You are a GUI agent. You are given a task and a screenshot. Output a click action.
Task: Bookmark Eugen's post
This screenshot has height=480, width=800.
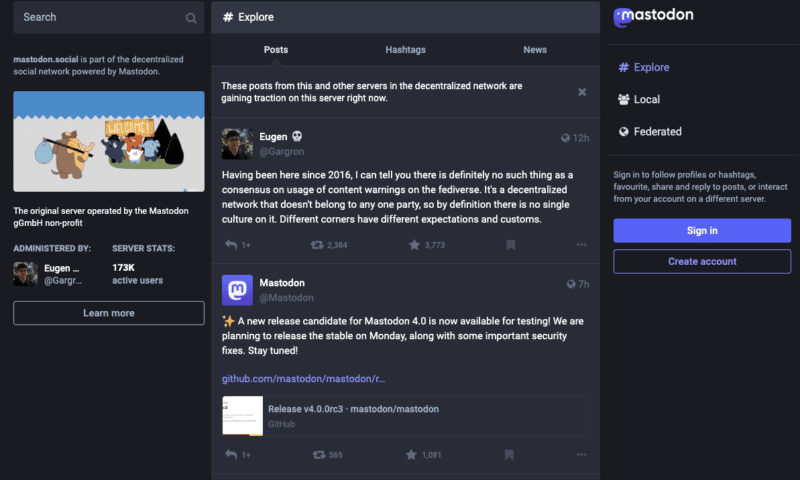[x=510, y=245]
